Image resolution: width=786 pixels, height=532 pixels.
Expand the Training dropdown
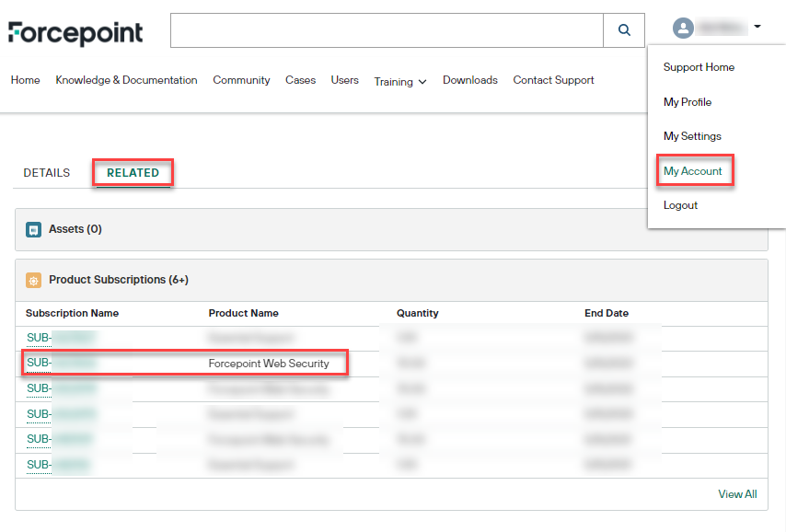[x=399, y=82]
